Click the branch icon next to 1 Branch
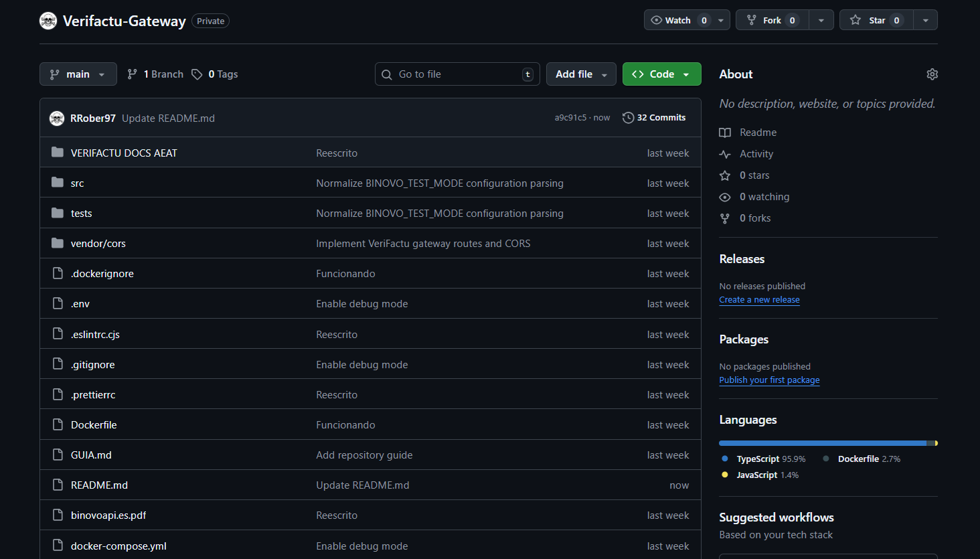Image resolution: width=980 pixels, height=559 pixels. tap(131, 74)
